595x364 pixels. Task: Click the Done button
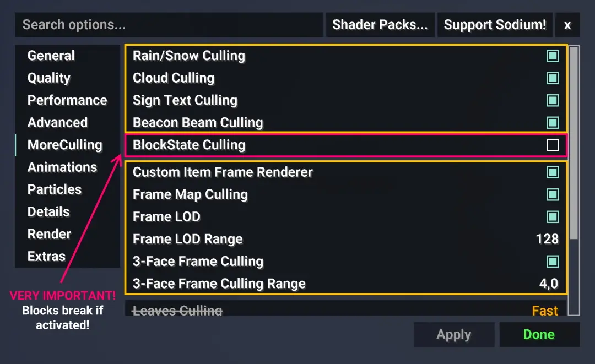click(x=539, y=334)
